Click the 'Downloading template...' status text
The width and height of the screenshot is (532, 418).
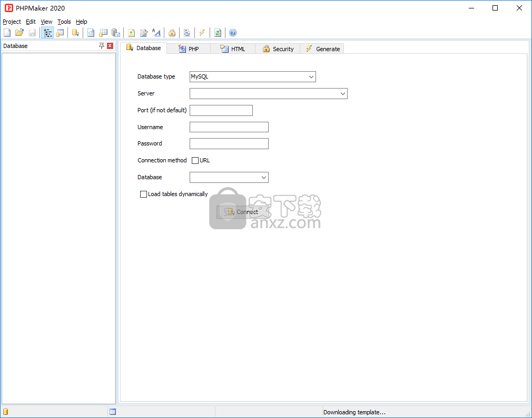[354, 412]
